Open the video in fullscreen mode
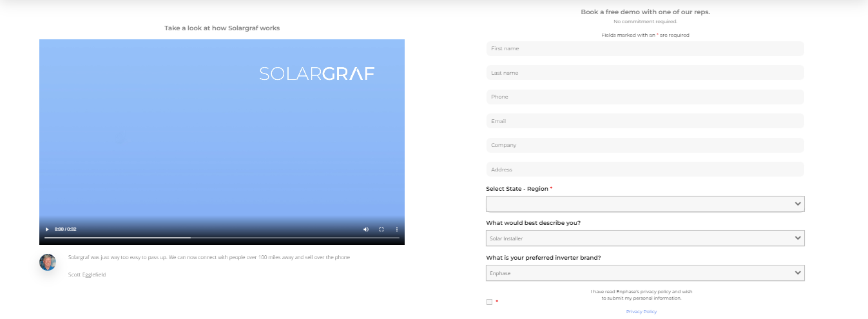868x319 pixels. (x=381, y=229)
